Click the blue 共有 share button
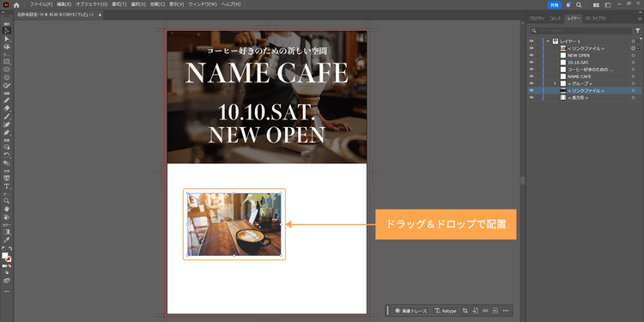 click(x=554, y=5)
